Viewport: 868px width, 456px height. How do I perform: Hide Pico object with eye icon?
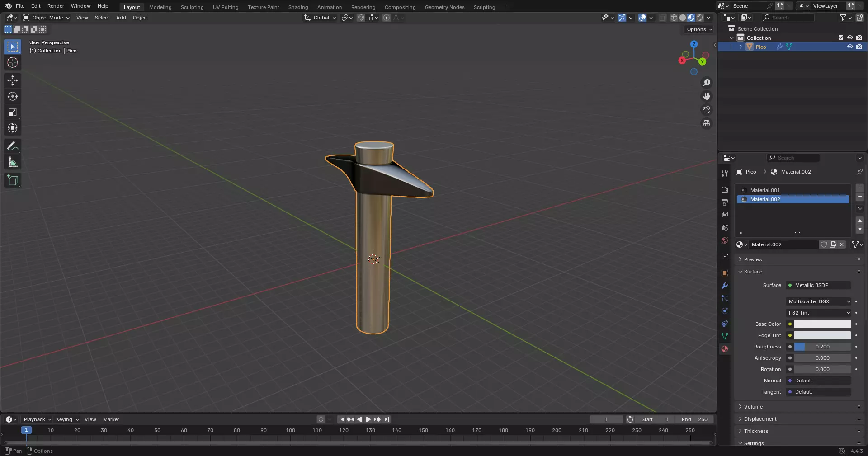pos(850,47)
